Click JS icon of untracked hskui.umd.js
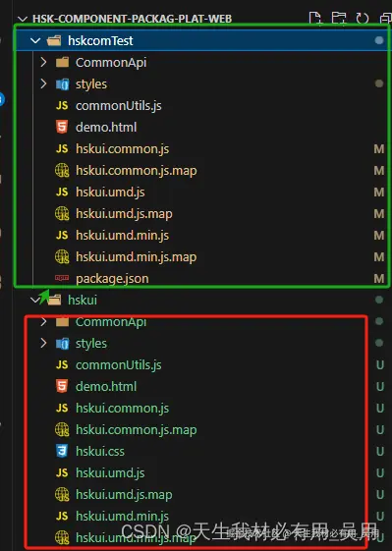392x551 pixels. (62, 473)
